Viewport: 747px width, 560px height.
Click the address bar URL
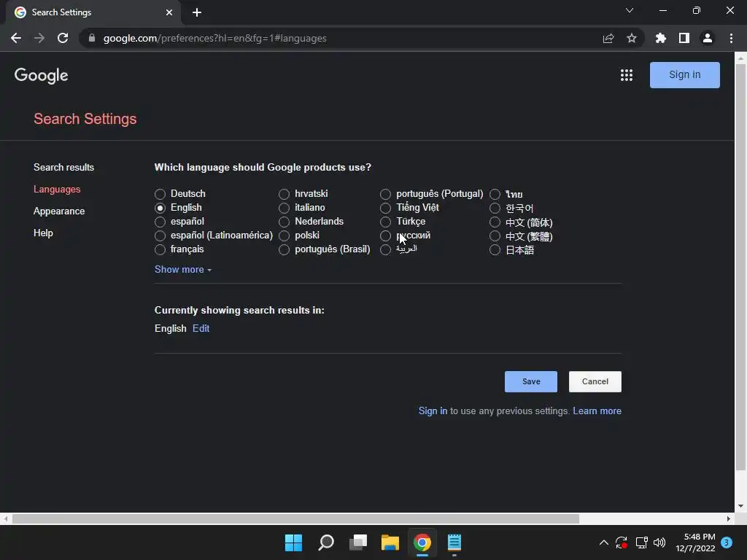[x=215, y=38]
